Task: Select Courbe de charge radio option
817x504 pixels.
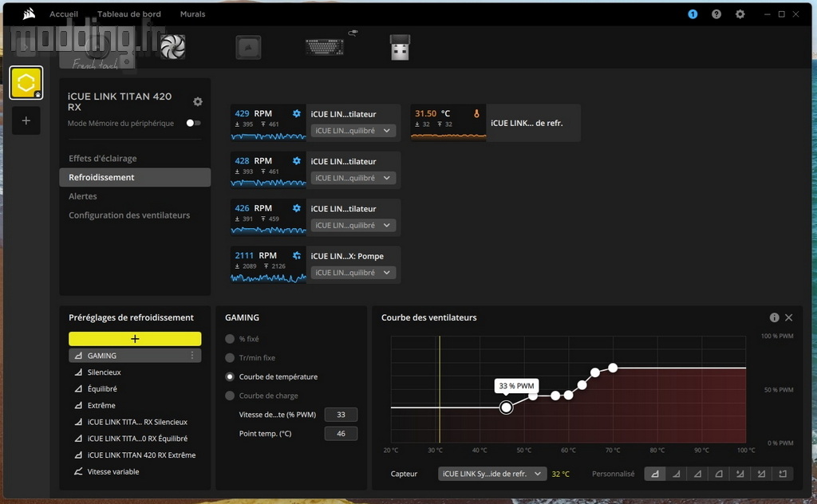Action: point(230,396)
